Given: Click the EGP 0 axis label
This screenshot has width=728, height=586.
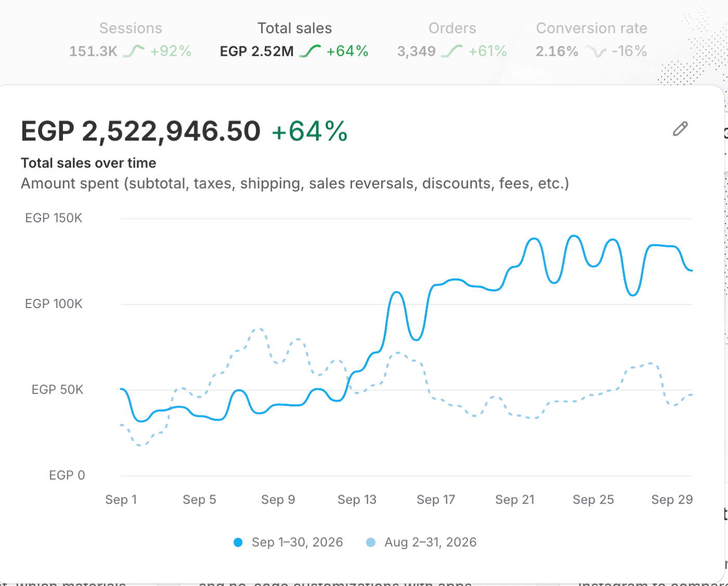Looking at the screenshot, I should [x=67, y=475].
